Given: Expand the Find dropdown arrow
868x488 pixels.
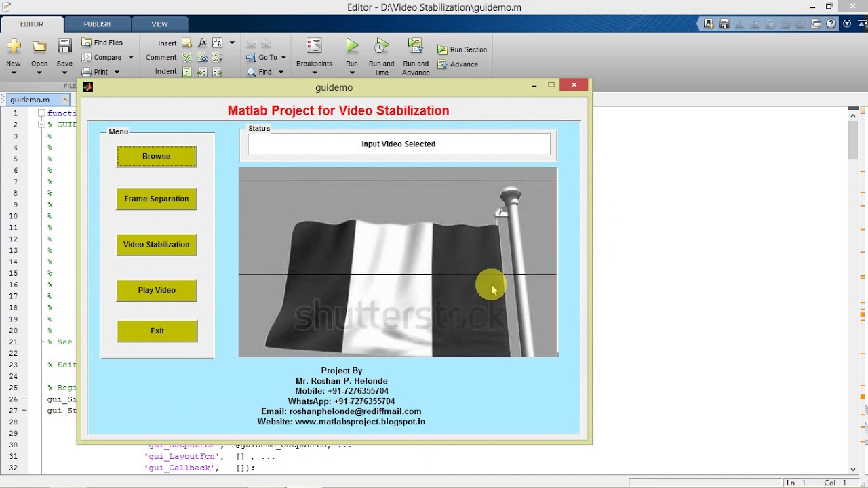Looking at the screenshot, I should click(x=281, y=72).
